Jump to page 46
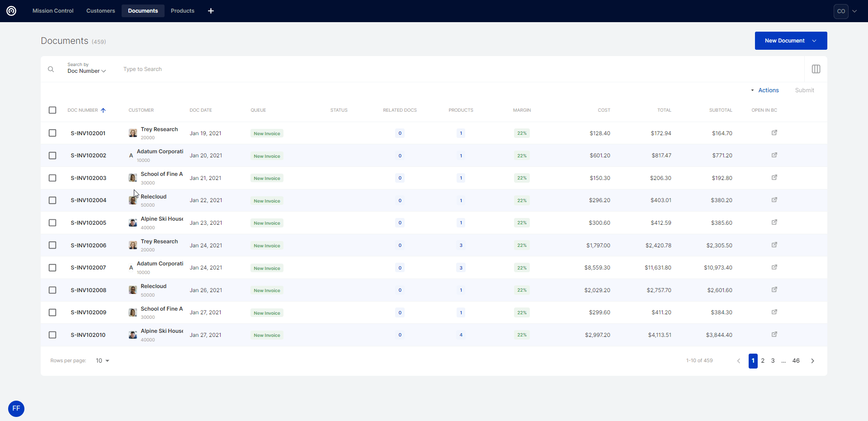868x421 pixels. (796, 361)
